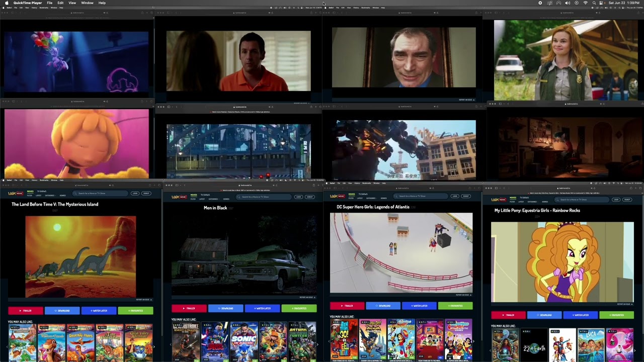Screen dimensions: 644x362
Task: Focus the search box in Men in Black window
Action: [264, 197]
